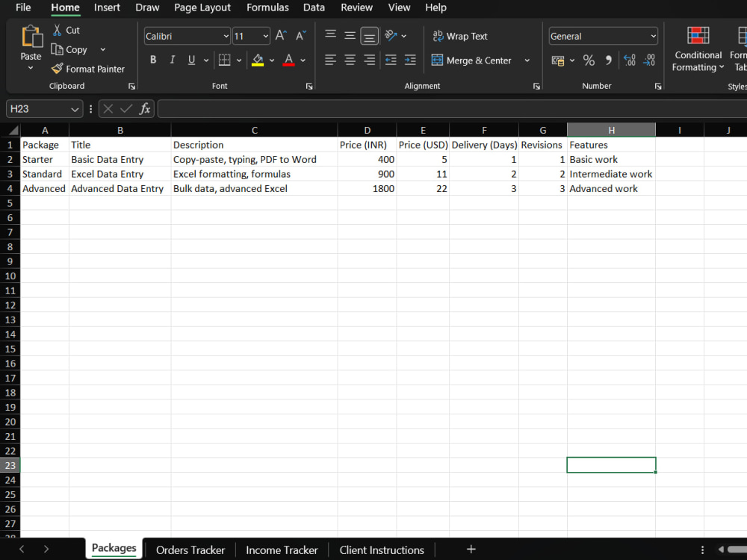The width and height of the screenshot is (747, 560).
Task: Toggle Underline formatting
Action: pos(191,60)
